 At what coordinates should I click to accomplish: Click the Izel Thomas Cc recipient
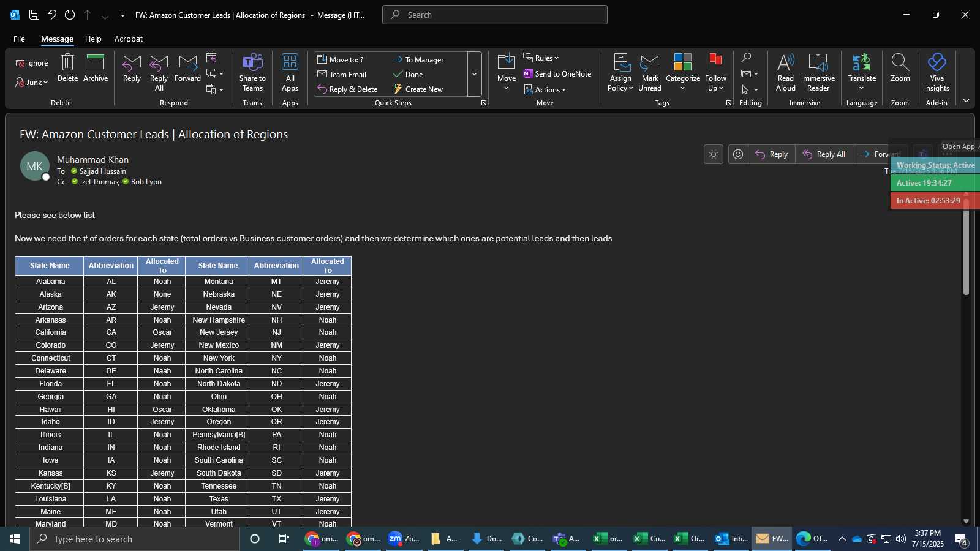point(100,182)
